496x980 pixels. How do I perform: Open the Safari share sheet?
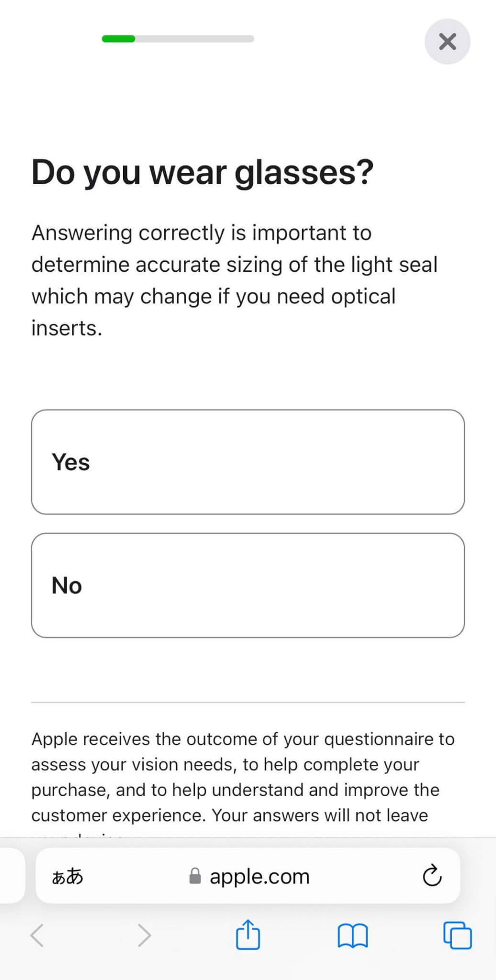[x=248, y=935]
